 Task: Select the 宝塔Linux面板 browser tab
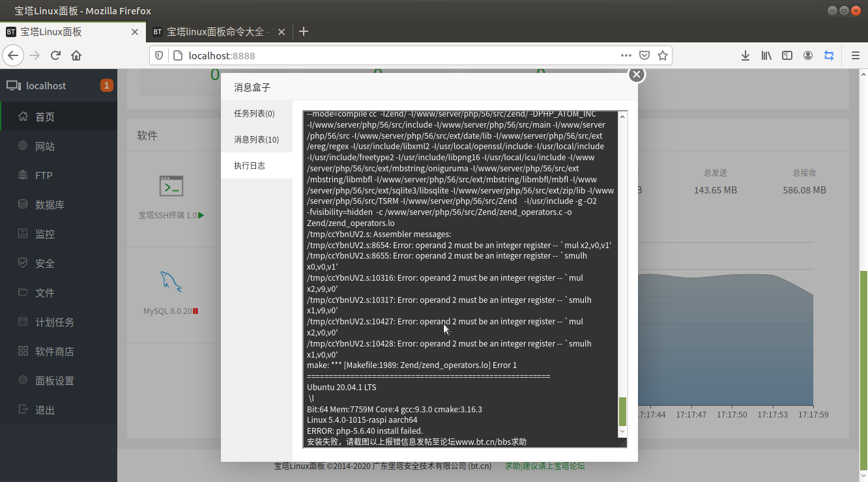[72, 32]
